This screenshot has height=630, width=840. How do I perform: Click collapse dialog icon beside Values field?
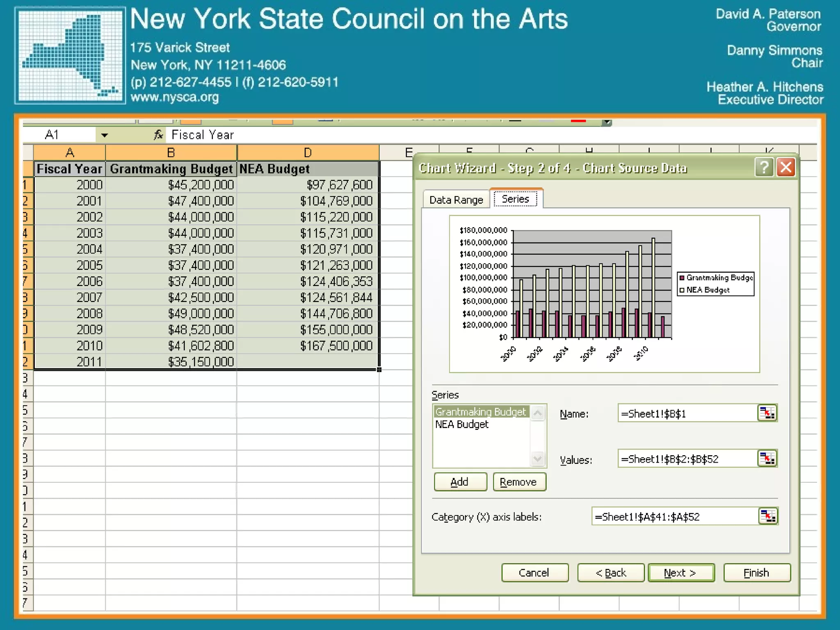[767, 459]
